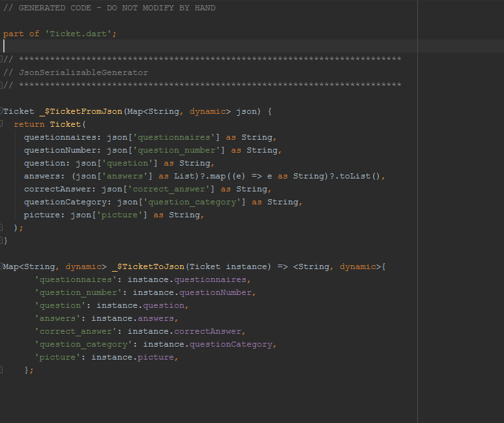Screen dimensions: 504x423
Task: Click the 'Ticket.dart' string literal
Action: click(78, 34)
